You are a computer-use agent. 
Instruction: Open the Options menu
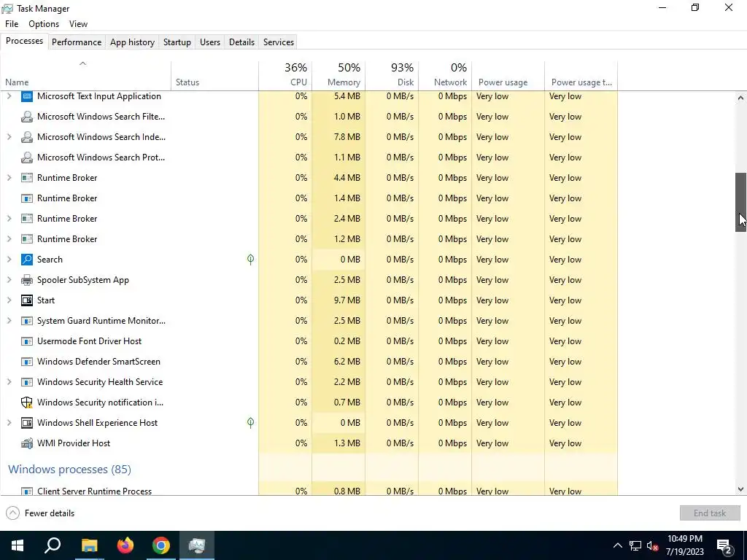44,24
